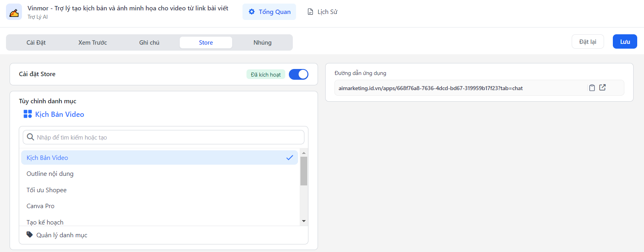Open the Nhúng tab
This screenshot has height=252, width=644.
pos(262,43)
